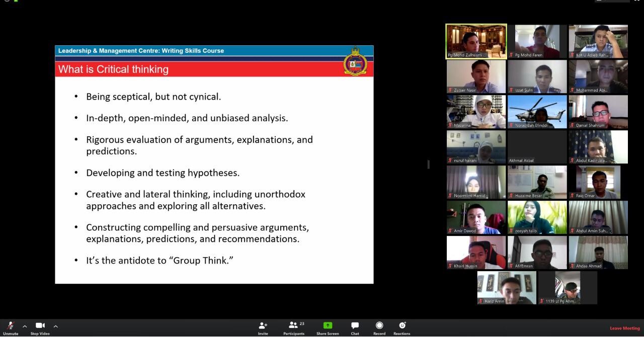
Task: Click muted mic icon on Hariz Amin tile
Action: click(x=481, y=301)
